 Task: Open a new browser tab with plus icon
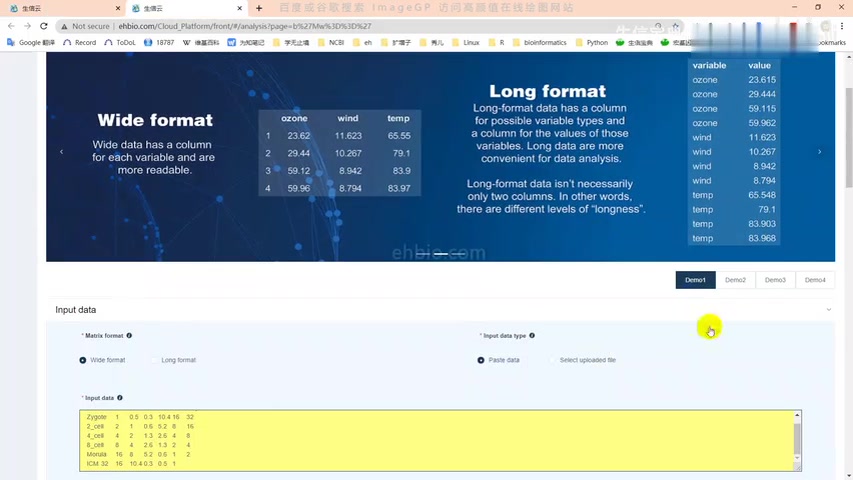(259, 8)
